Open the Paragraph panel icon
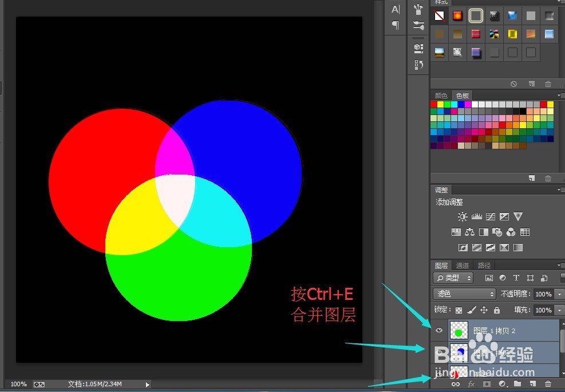This screenshot has width=565, height=392. 396,25
